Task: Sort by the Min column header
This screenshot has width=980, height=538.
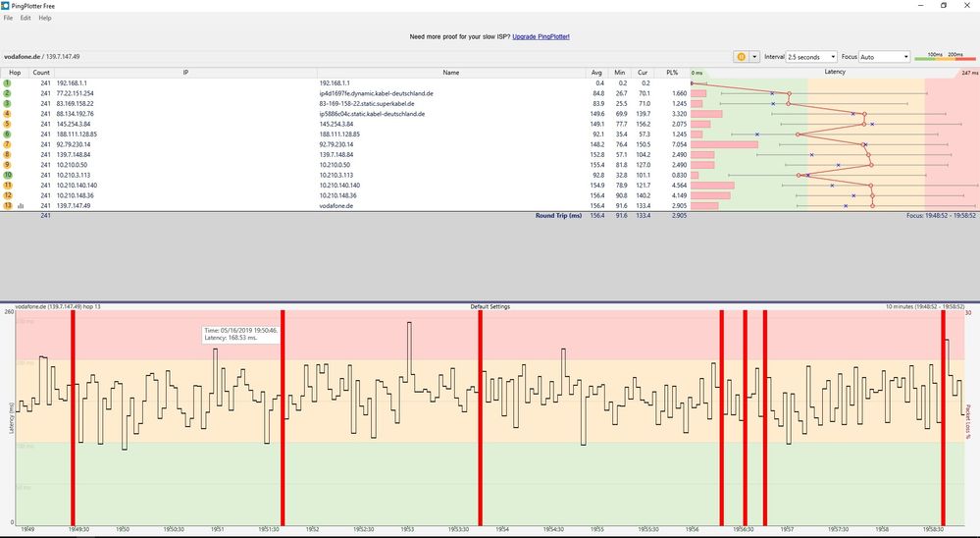Action: tap(619, 73)
